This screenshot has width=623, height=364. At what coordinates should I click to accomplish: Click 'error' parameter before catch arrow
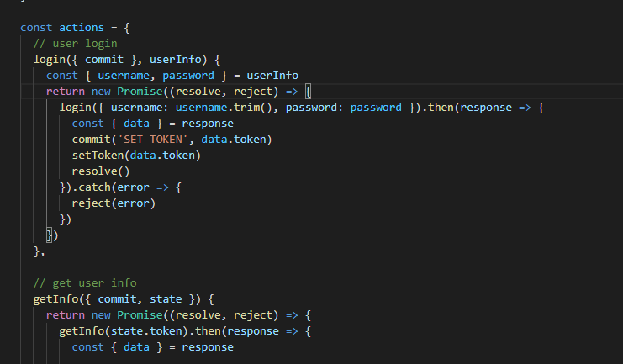134,187
